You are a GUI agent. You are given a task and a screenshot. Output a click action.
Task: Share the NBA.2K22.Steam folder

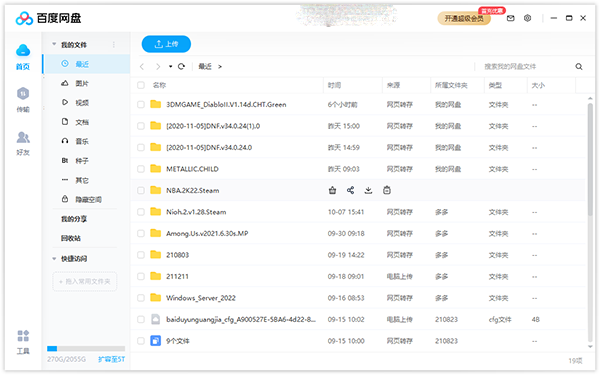pyautogui.click(x=351, y=190)
